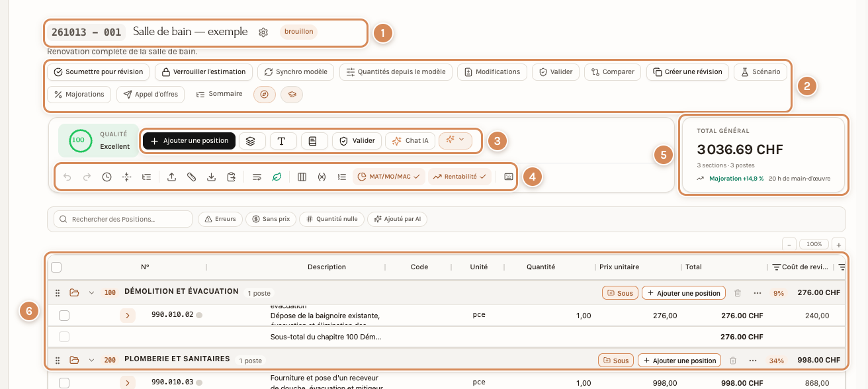
Task: Click the text T icon button
Action: click(x=282, y=141)
